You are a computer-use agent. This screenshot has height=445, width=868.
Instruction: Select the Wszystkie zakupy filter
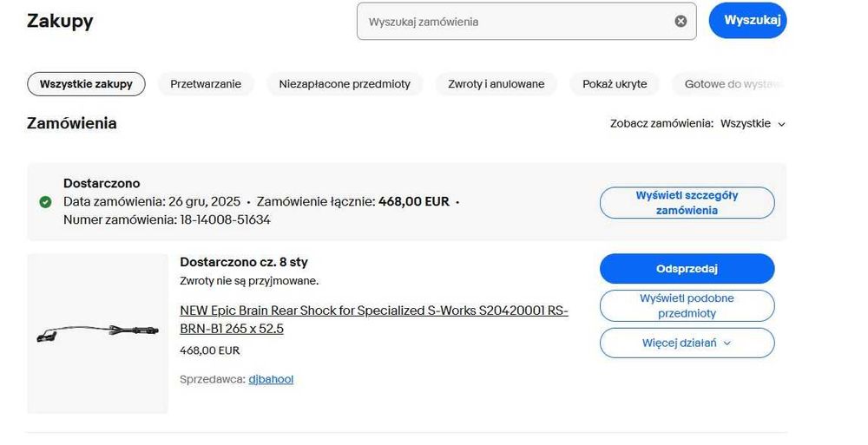coord(86,84)
